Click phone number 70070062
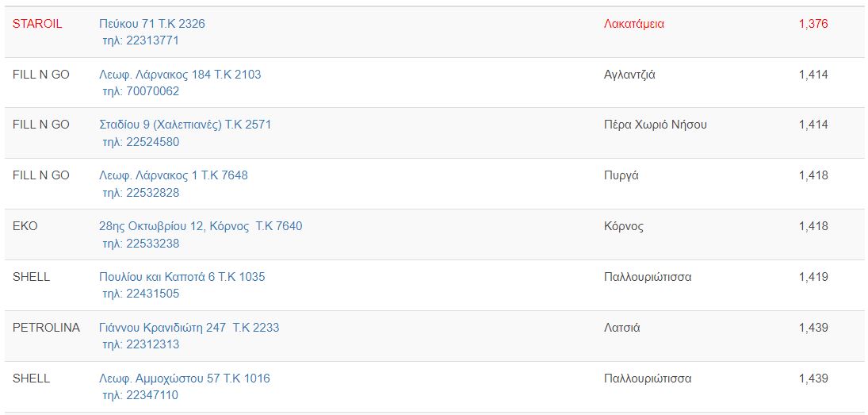The width and height of the screenshot is (868, 415). [140, 91]
